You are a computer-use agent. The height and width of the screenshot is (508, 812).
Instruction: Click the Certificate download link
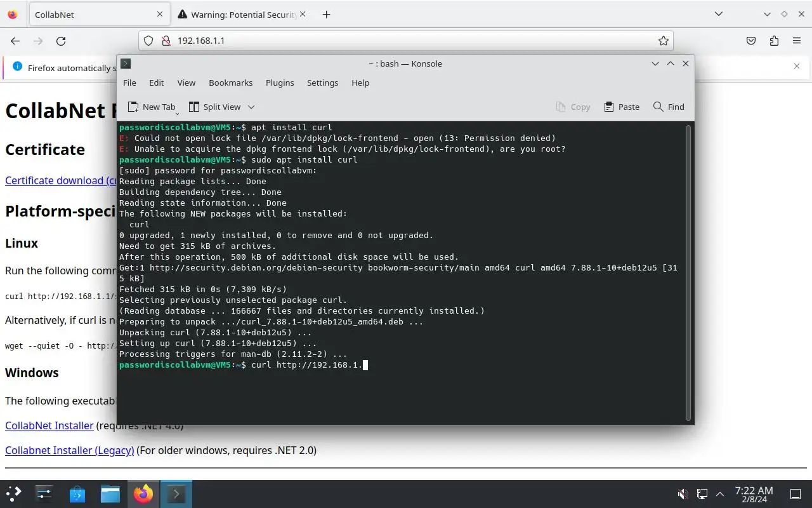point(61,180)
